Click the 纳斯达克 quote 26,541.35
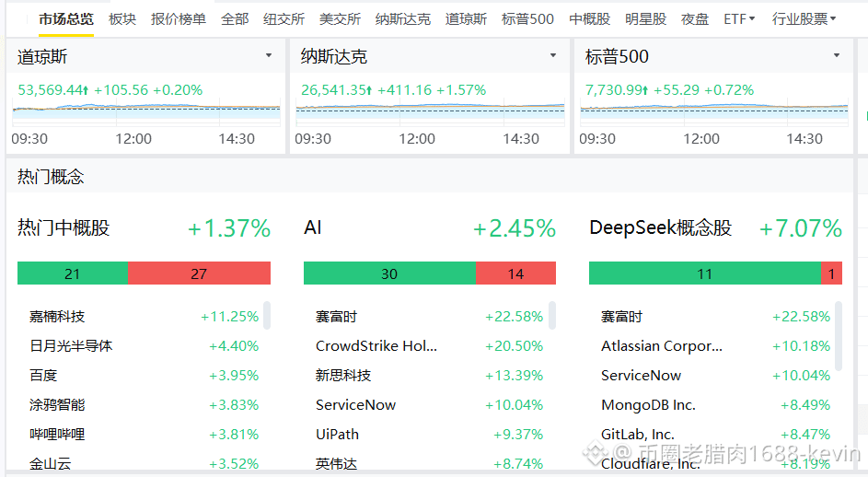This screenshot has width=868, height=477. coord(336,89)
